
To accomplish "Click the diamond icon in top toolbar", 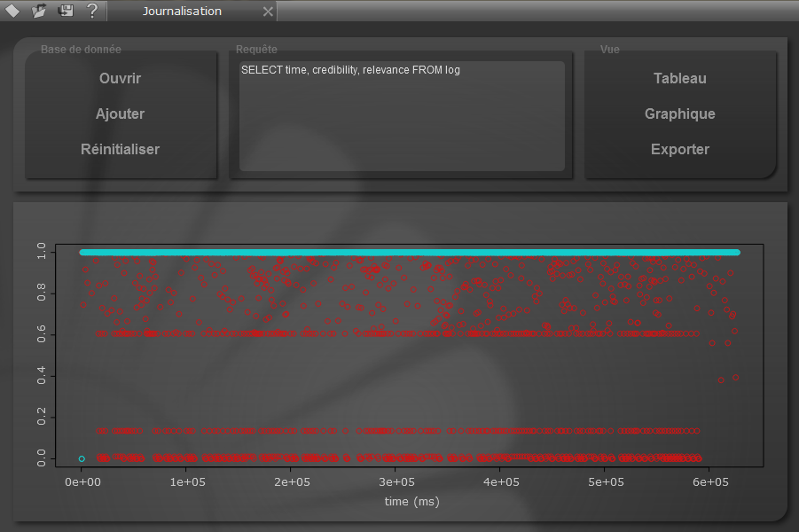I will pos(12,11).
